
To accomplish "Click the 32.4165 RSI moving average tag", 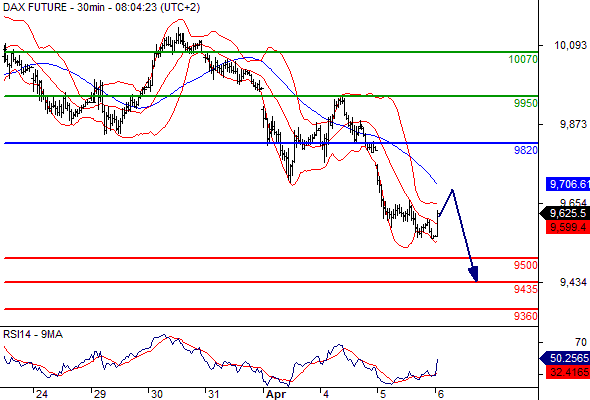I will (x=568, y=373).
